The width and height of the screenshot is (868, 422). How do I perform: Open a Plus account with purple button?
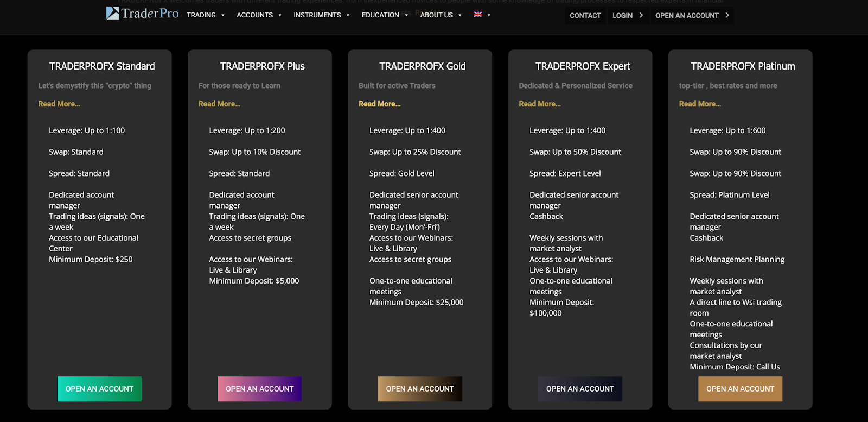pyautogui.click(x=260, y=389)
